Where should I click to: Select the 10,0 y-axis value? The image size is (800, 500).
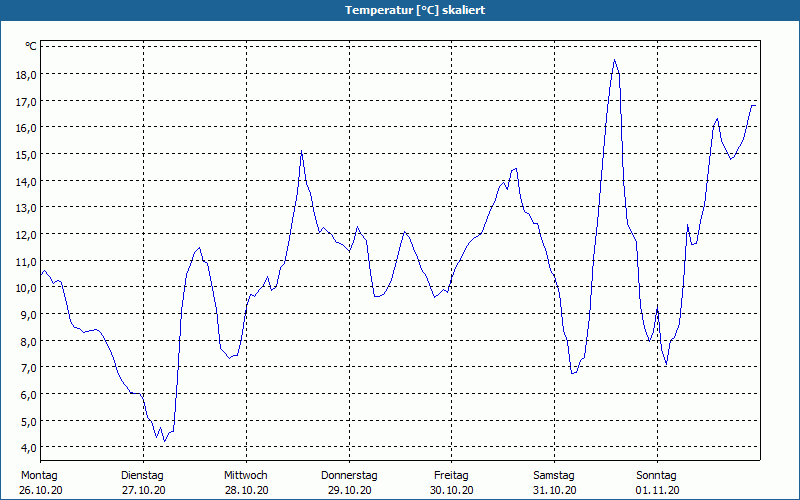coord(27,288)
